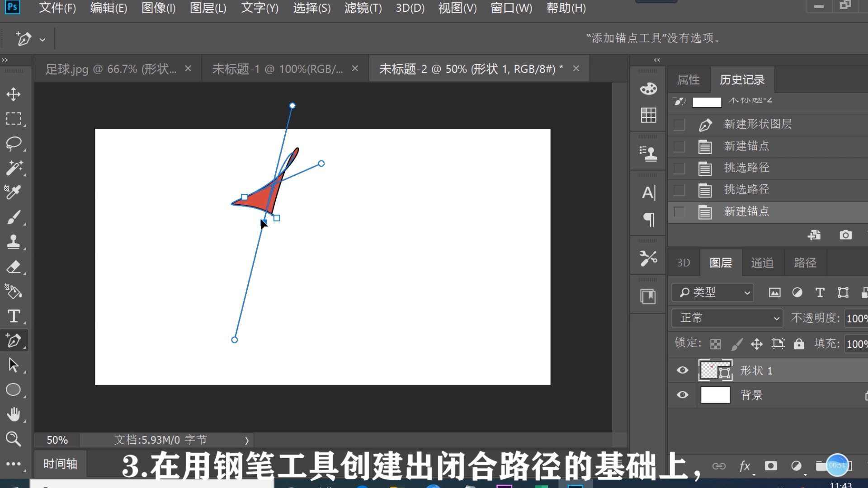
Task: Switch to the 未标题-1 document tab
Action: tap(277, 69)
